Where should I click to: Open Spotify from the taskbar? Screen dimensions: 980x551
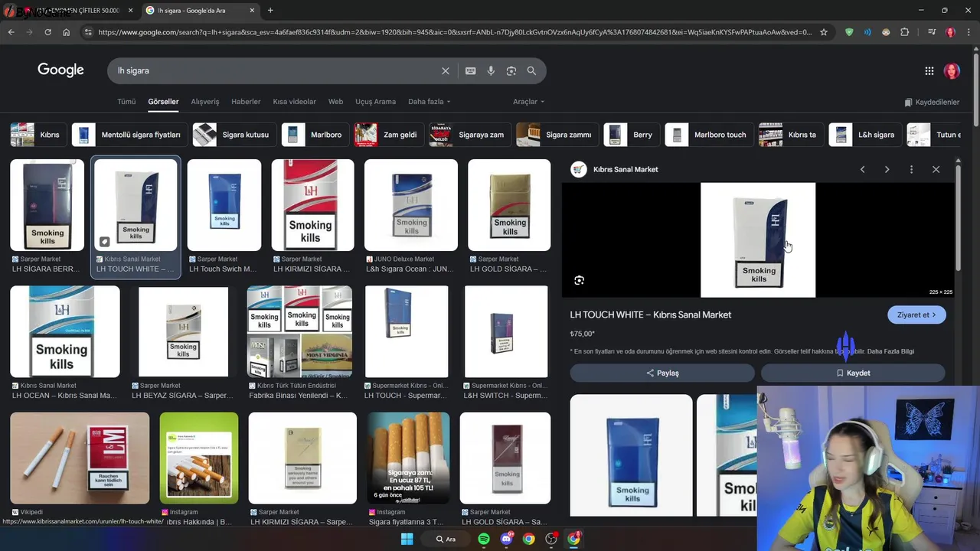[484, 539]
